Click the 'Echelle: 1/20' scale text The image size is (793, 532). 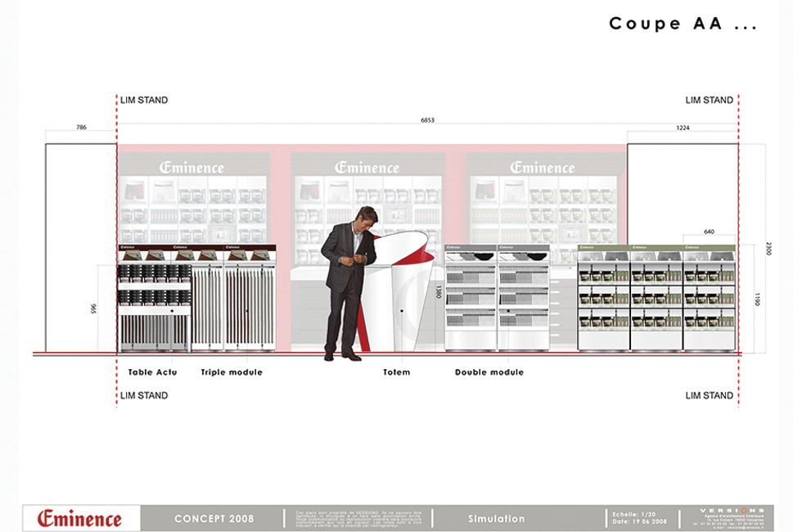pyautogui.click(x=633, y=514)
